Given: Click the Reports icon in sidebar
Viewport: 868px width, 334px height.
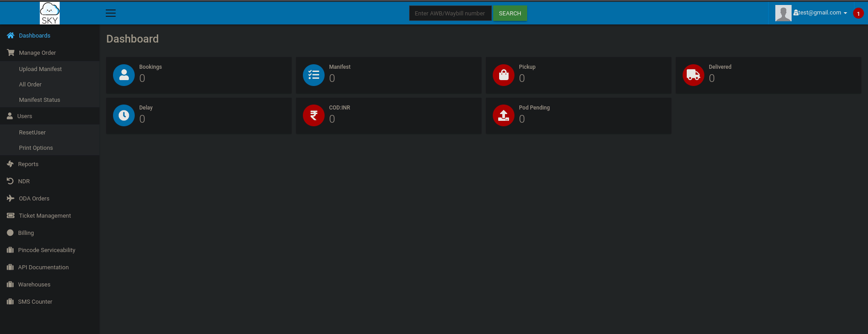Looking at the screenshot, I should coord(10,164).
